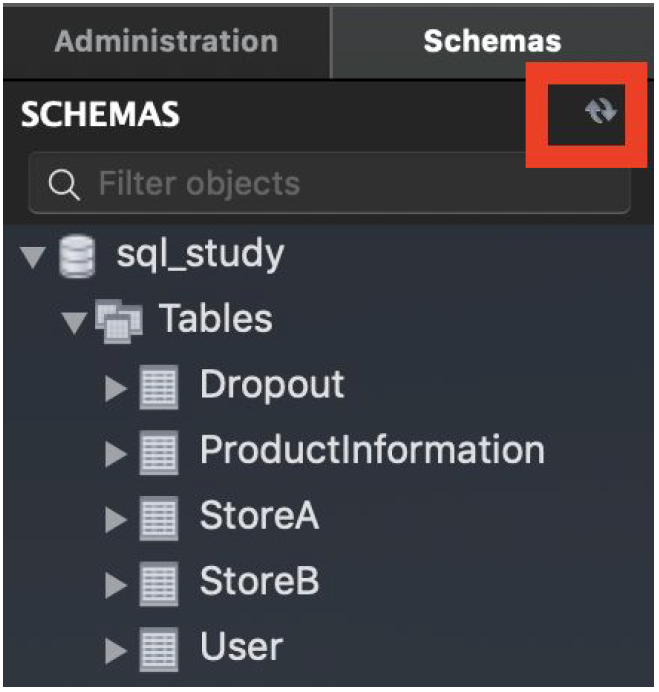The height and width of the screenshot is (692, 659).
Task: Expand the Dropout table arrow
Action: tap(117, 388)
